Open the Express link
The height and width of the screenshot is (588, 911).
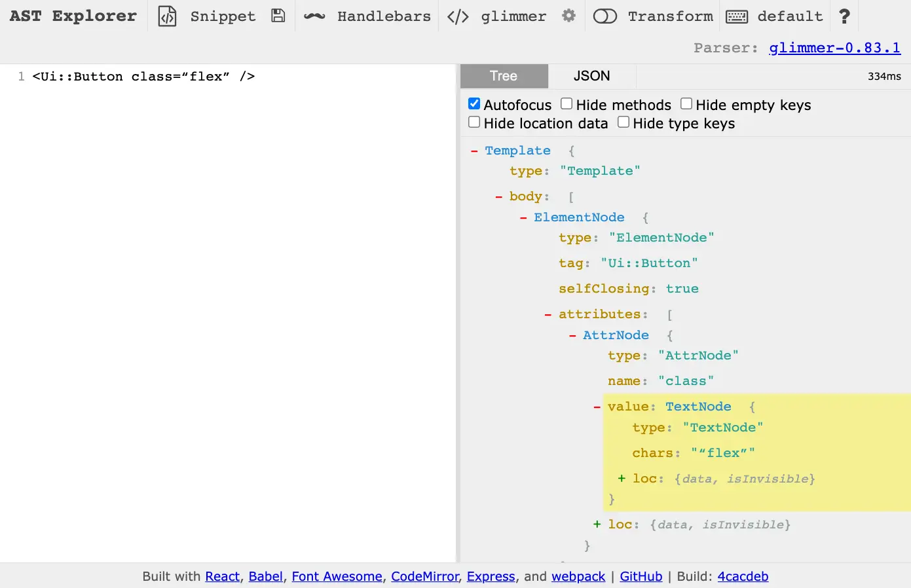[491, 576]
